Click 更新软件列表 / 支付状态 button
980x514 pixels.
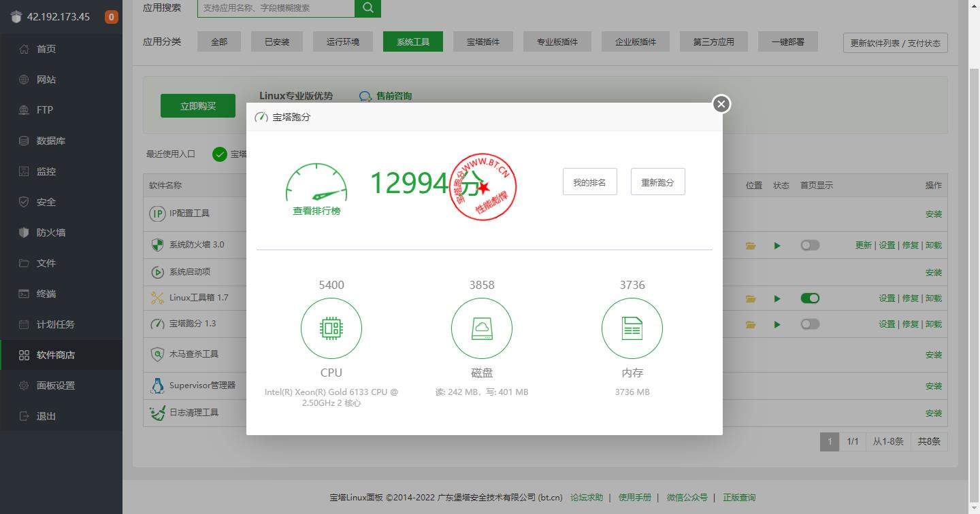pyautogui.click(x=896, y=43)
